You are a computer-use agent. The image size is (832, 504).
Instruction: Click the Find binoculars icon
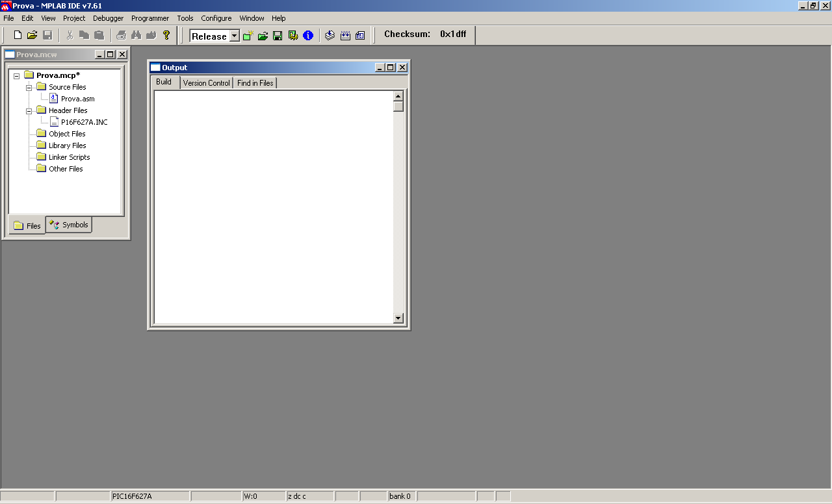(136, 35)
